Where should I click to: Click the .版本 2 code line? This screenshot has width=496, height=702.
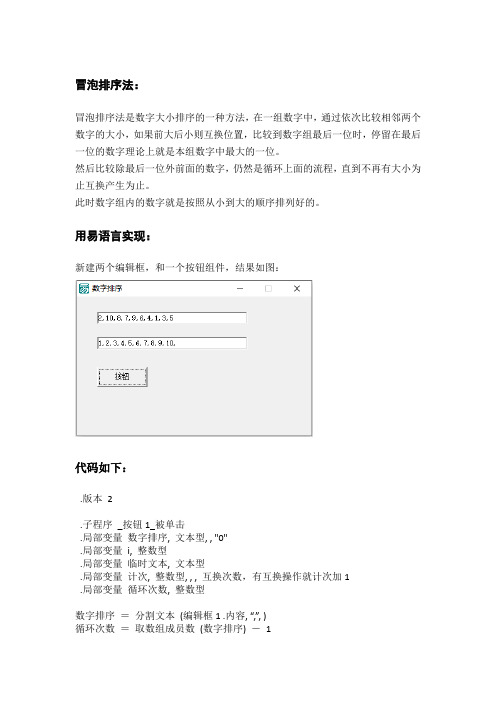pos(96,498)
